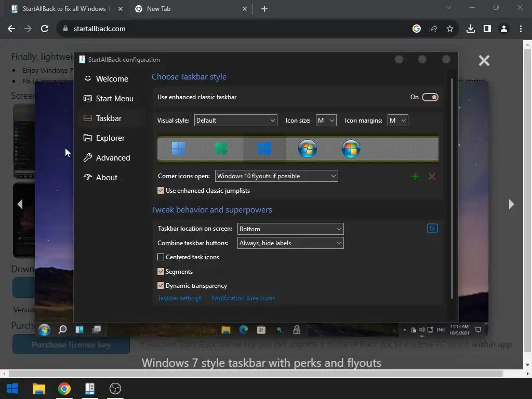
Task: Bookmark this page with the star icon
Action: (x=450, y=29)
